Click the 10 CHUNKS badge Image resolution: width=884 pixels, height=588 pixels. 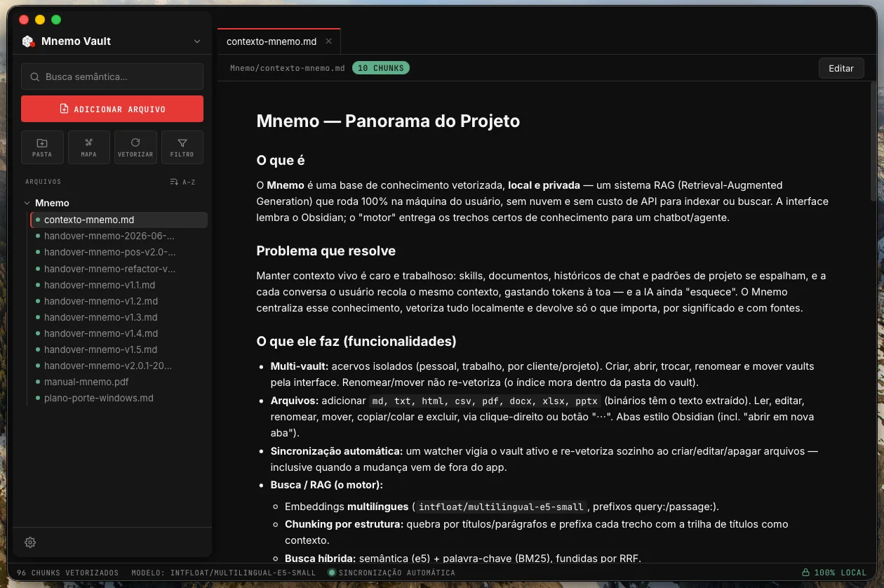[x=381, y=68]
